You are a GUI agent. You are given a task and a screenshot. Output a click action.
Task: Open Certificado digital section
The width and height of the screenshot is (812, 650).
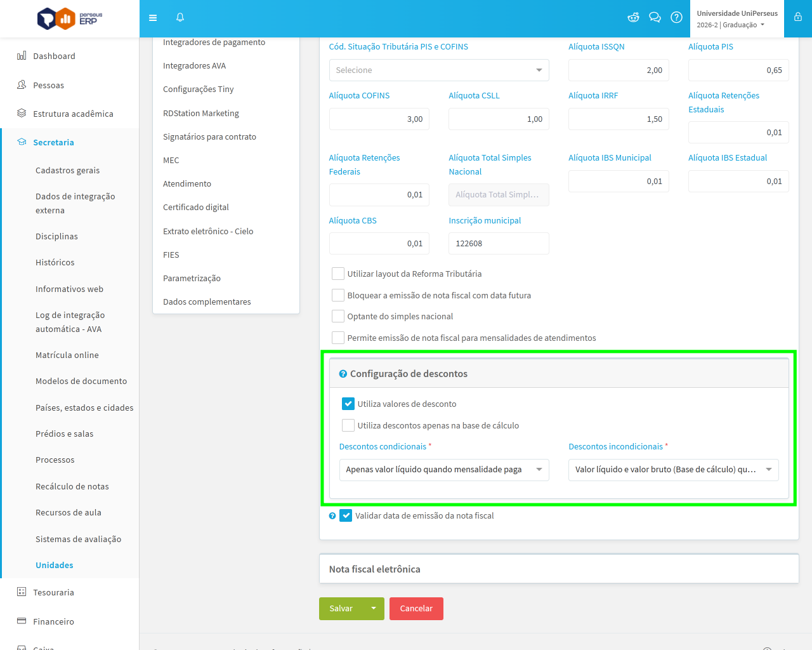pyautogui.click(x=196, y=207)
